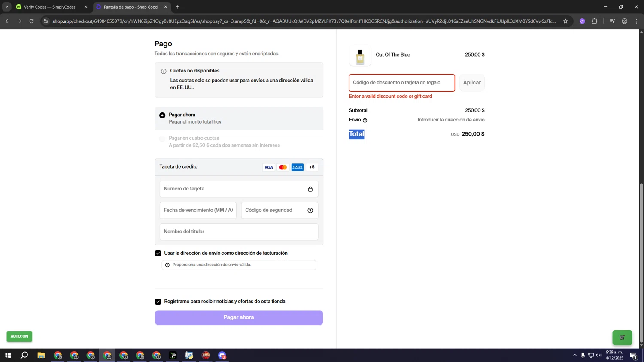Click the microphone icon in system tray
644x362 pixels.
pos(583,355)
